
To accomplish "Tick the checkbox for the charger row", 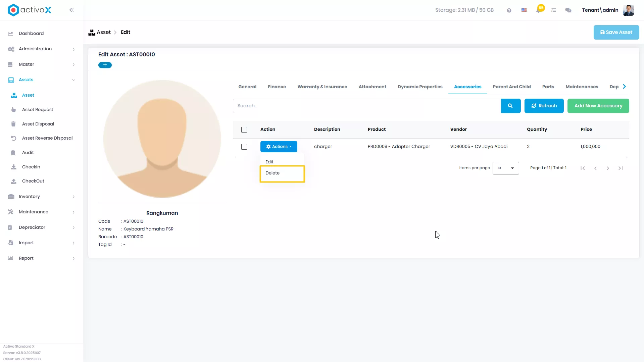I will pyautogui.click(x=244, y=147).
